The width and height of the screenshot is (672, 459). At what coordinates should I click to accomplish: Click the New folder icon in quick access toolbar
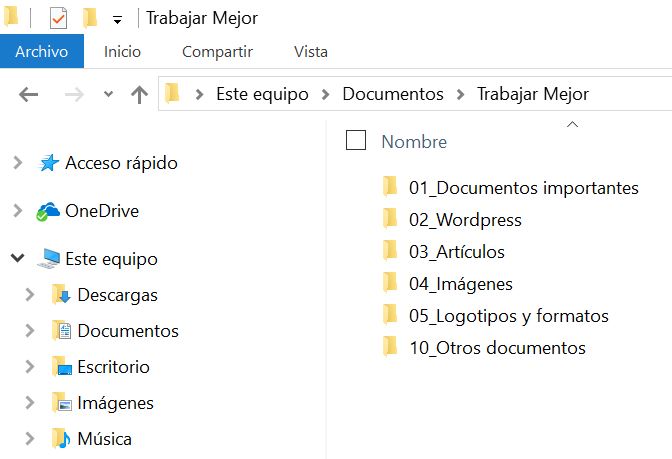(x=90, y=18)
